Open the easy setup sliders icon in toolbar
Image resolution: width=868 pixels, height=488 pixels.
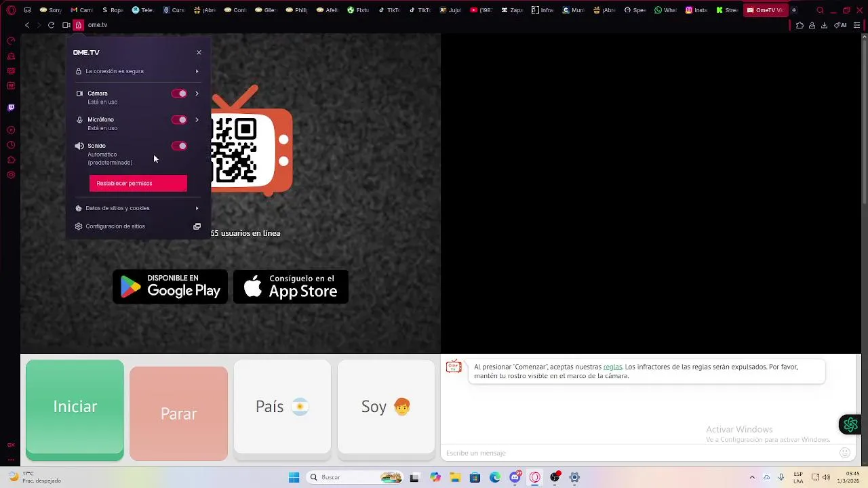(x=857, y=25)
